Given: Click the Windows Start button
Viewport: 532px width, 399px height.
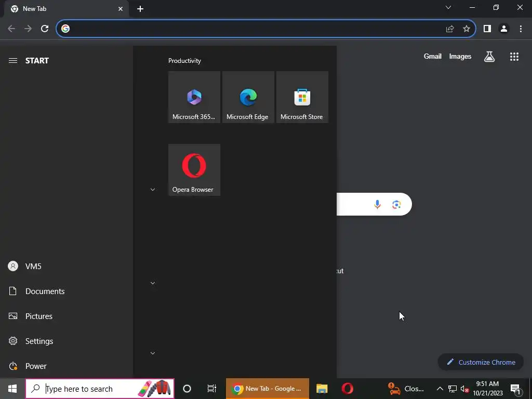Looking at the screenshot, I should [x=12, y=389].
